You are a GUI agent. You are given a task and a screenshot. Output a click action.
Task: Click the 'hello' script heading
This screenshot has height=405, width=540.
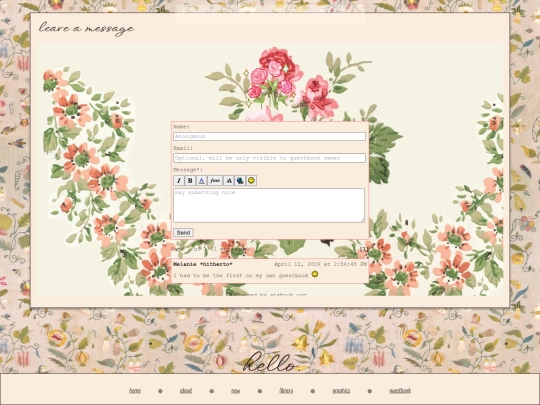[270, 363]
